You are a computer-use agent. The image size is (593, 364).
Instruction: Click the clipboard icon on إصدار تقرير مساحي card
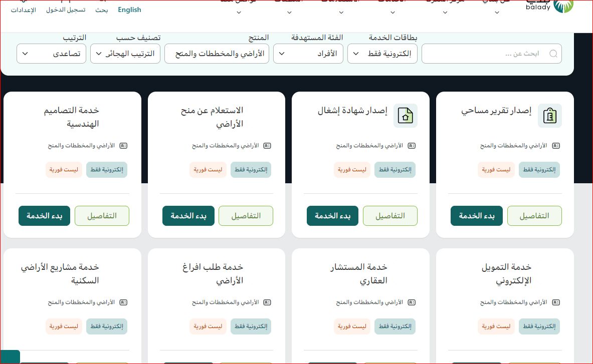tap(550, 116)
